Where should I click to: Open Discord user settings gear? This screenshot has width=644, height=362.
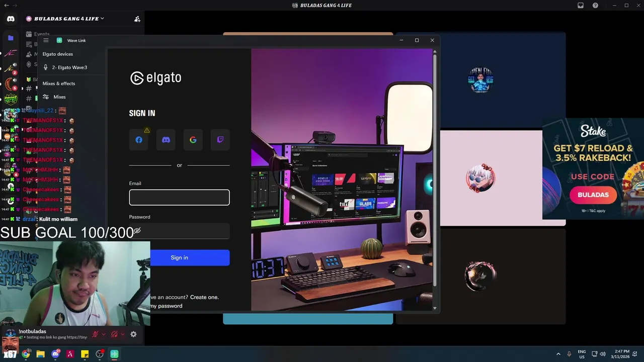click(133, 334)
